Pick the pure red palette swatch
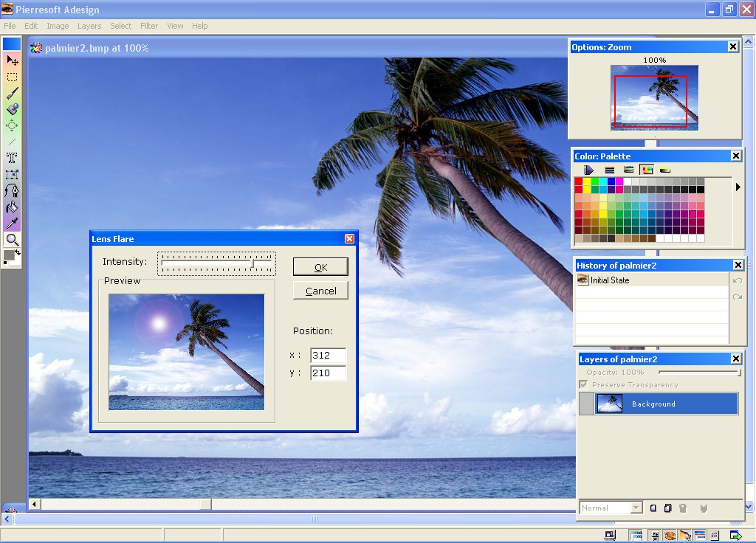Viewport: 756px width, 543px height. pos(579,181)
